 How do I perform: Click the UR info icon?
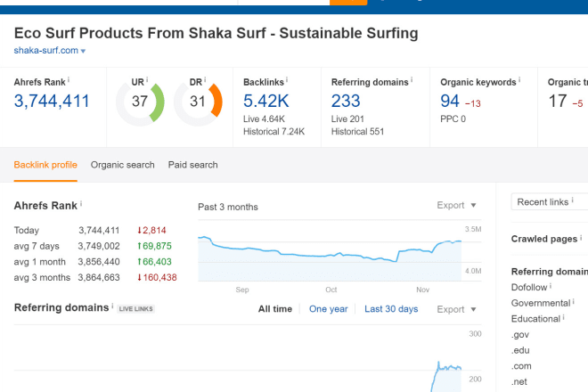147,80
